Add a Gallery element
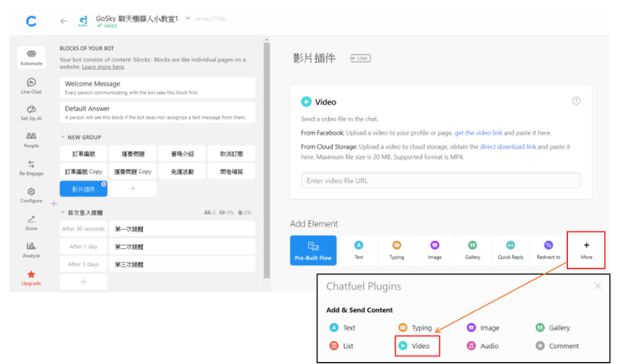The image size is (618, 364). click(472, 250)
